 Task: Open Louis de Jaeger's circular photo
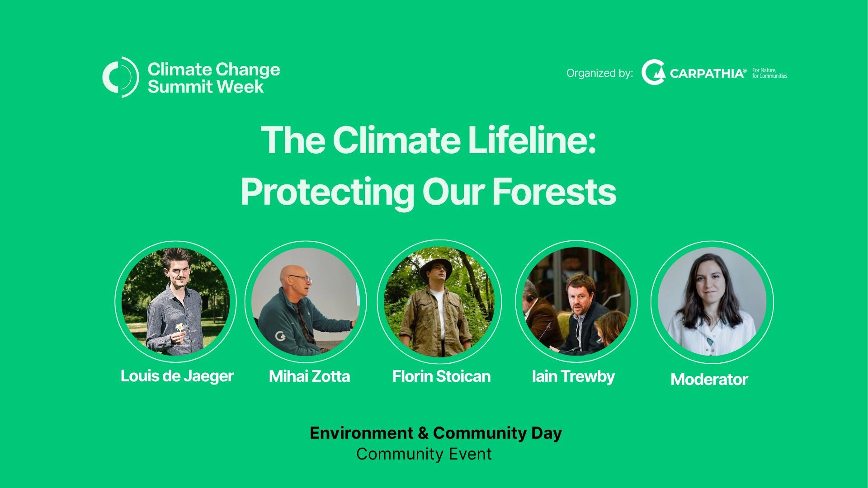(x=175, y=301)
